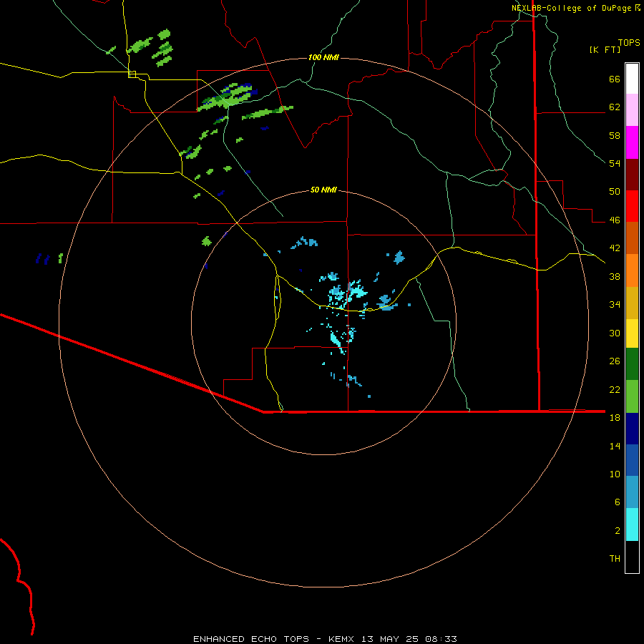
Task: Pick the light green legend swatch
Action: 632,396
